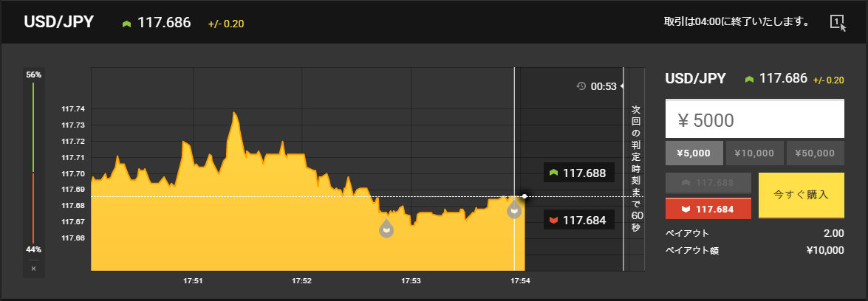This screenshot has height=301, width=868.
Task: Click the white current price dot on chart
Action: pyautogui.click(x=524, y=196)
